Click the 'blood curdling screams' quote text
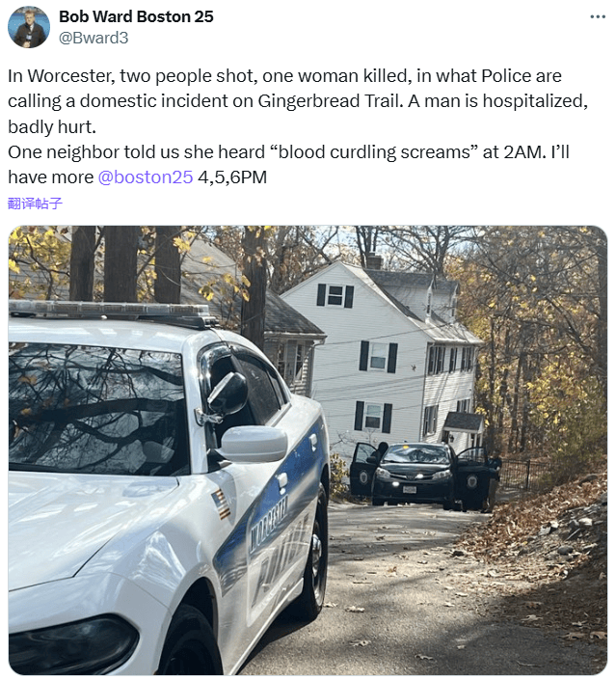The height and width of the screenshot is (680, 616). point(370,152)
